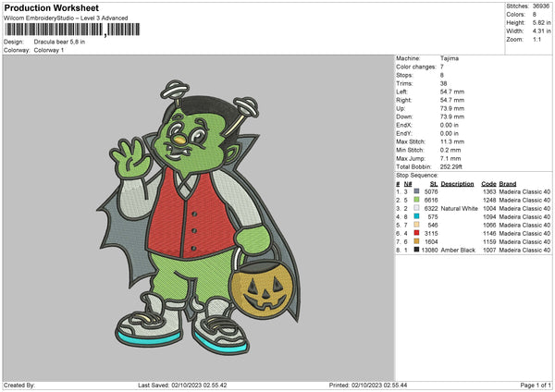Screen dimensions: 555x392
Task: Click the Description column header
Action: pyautogui.click(x=457, y=183)
